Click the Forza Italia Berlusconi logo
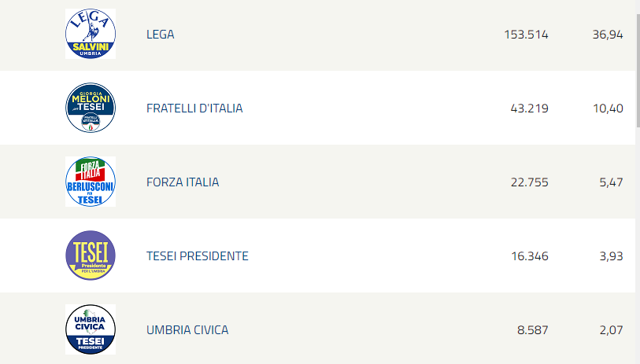This screenshot has width=640, height=364. (91, 182)
